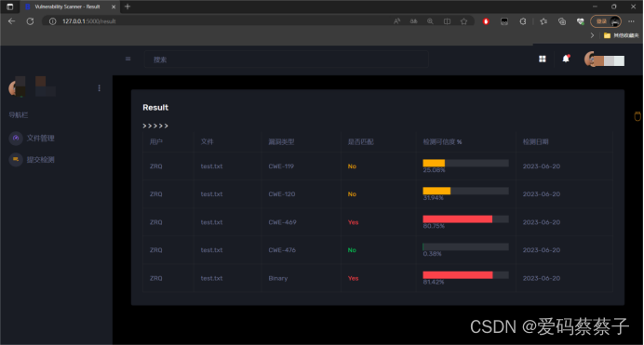The width and height of the screenshot is (644, 345).
Task: Click the 文件 column header
Action: click(207, 142)
